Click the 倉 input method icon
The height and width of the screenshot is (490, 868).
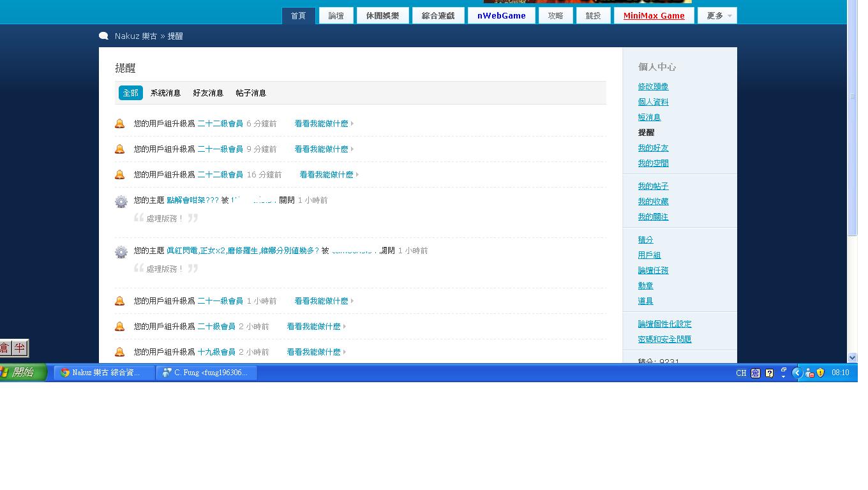5,348
